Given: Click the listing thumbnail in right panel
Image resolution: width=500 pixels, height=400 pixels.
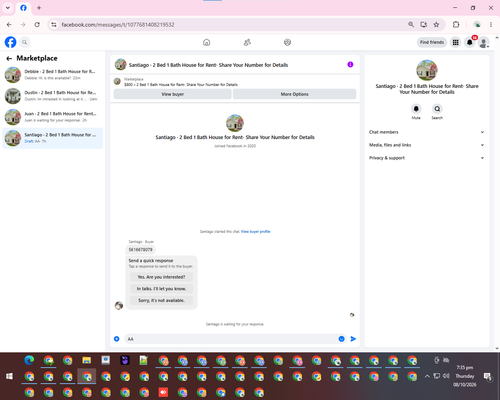Looking at the screenshot, I should pyautogui.click(x=427, y=70).
